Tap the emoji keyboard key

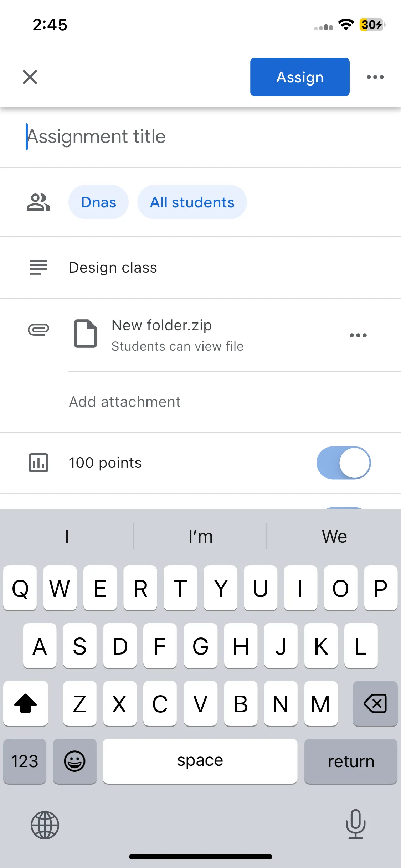75,761
